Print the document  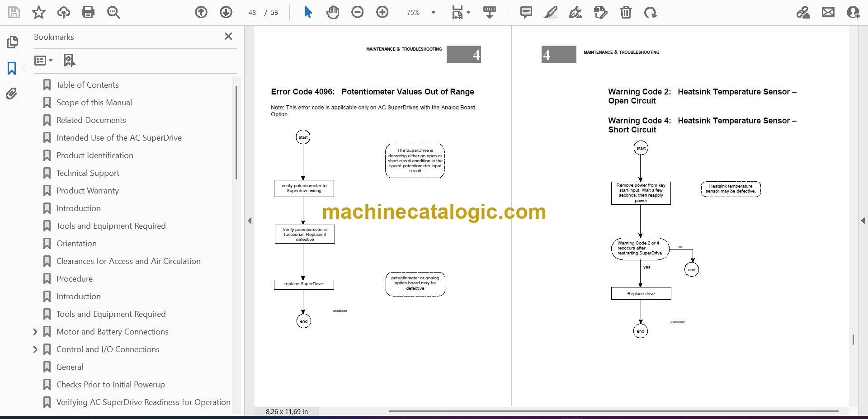pos(88,12)
